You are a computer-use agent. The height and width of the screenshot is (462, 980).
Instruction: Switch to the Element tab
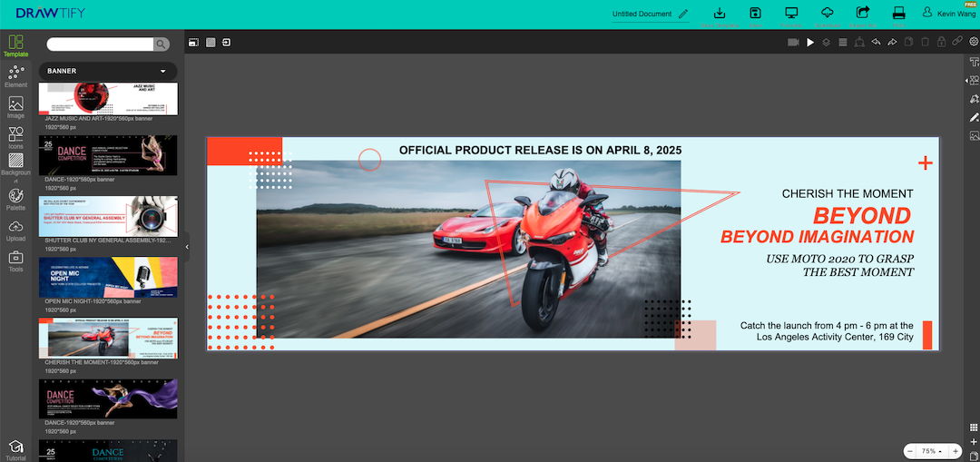(15, 76)
